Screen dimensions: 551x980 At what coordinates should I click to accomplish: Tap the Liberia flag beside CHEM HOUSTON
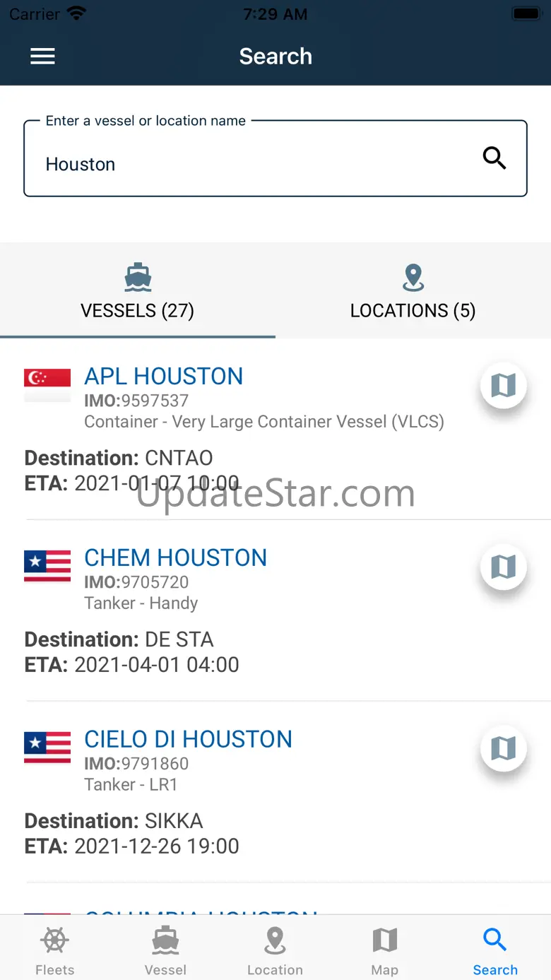pyautogui.click(x=47, y=566)
